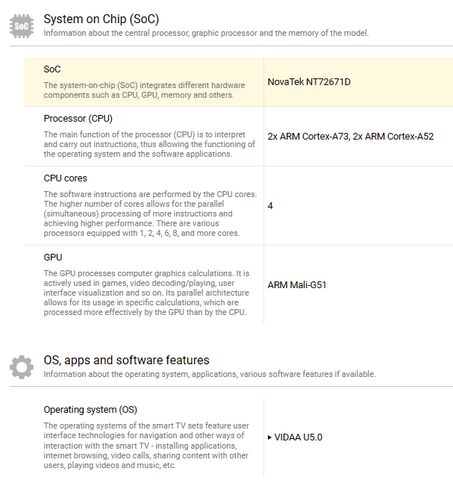Click the NovaTek NT72671D value
Viewport: 453px width, 480px height.
click(309, 82)
